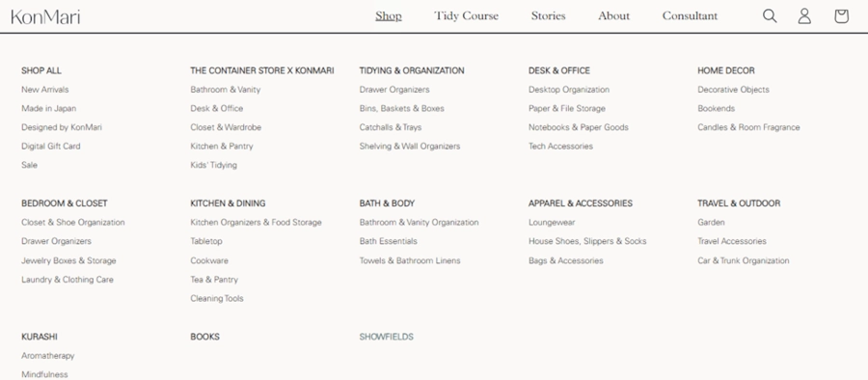
Task: Go to the KonMari logo homepage
Action: point(45,16)
